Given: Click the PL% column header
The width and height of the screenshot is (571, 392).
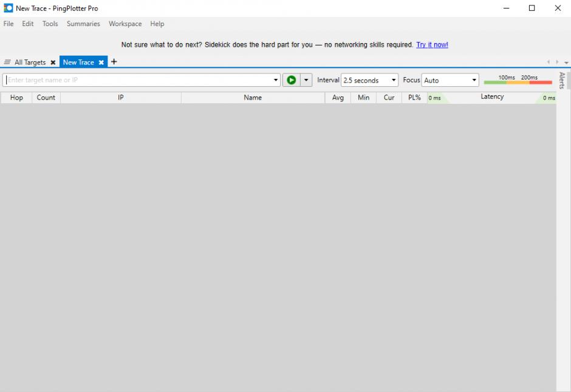Looking at the screenshot, I should click(x=414, y=98).
